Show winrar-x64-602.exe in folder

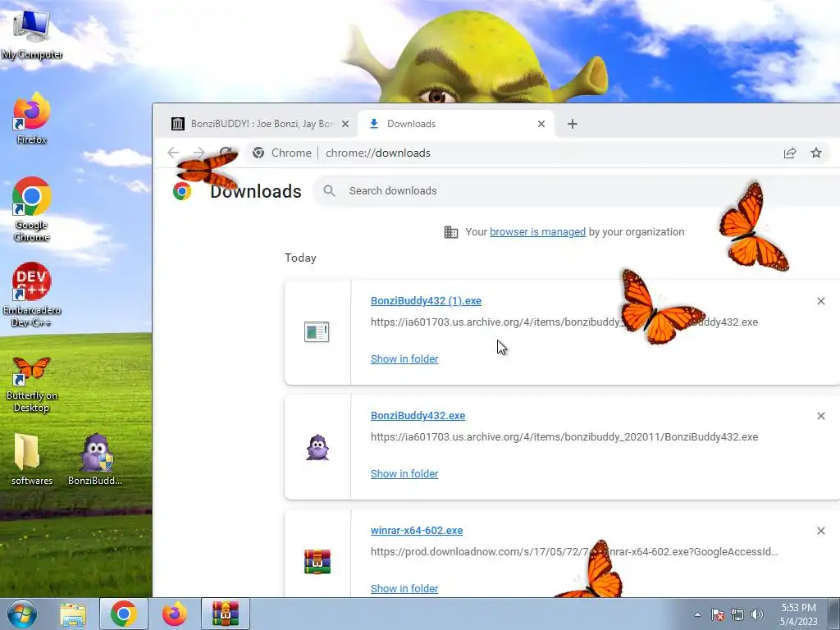(x=404, y=588)
